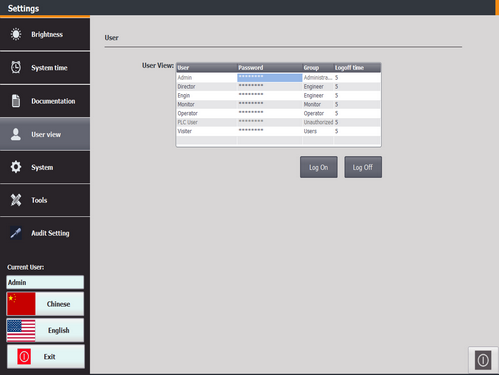
Task: Click the System time clock icon
Action: pyautogui.click(x=16, y=67)
